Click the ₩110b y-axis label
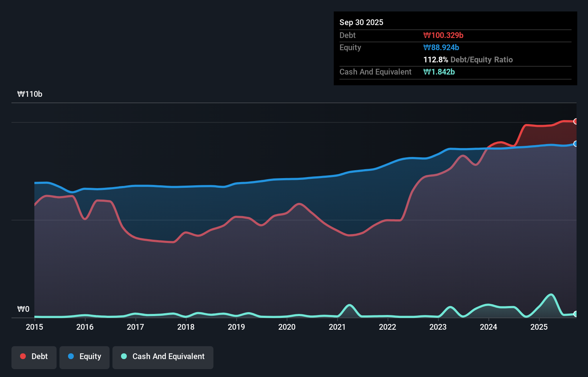 tap(30, 94)
